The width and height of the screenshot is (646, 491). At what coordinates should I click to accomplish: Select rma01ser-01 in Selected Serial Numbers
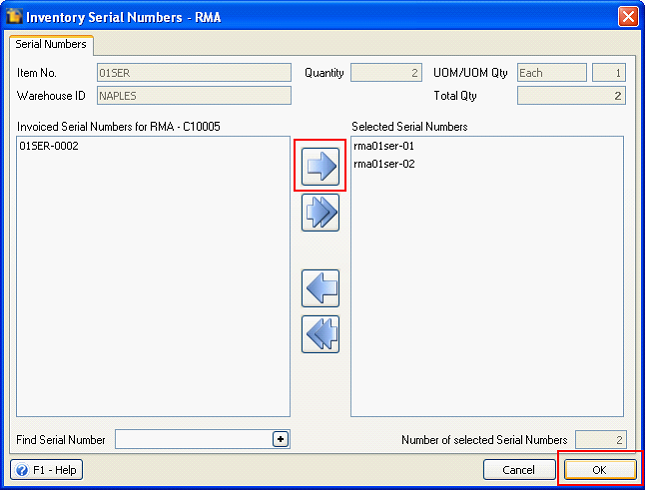click(x=384, y=146)
